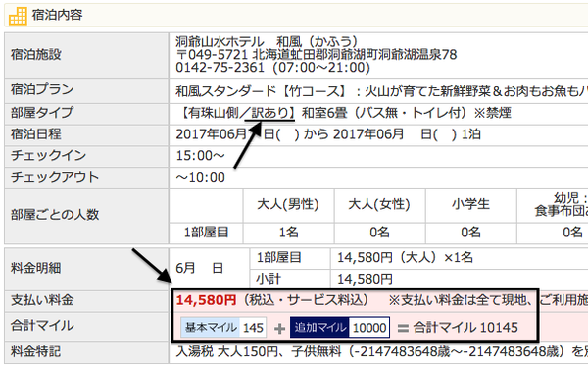588x366 pixels.
Task: Select the 料金明細 row label
Action: click(x=36, y=269)
